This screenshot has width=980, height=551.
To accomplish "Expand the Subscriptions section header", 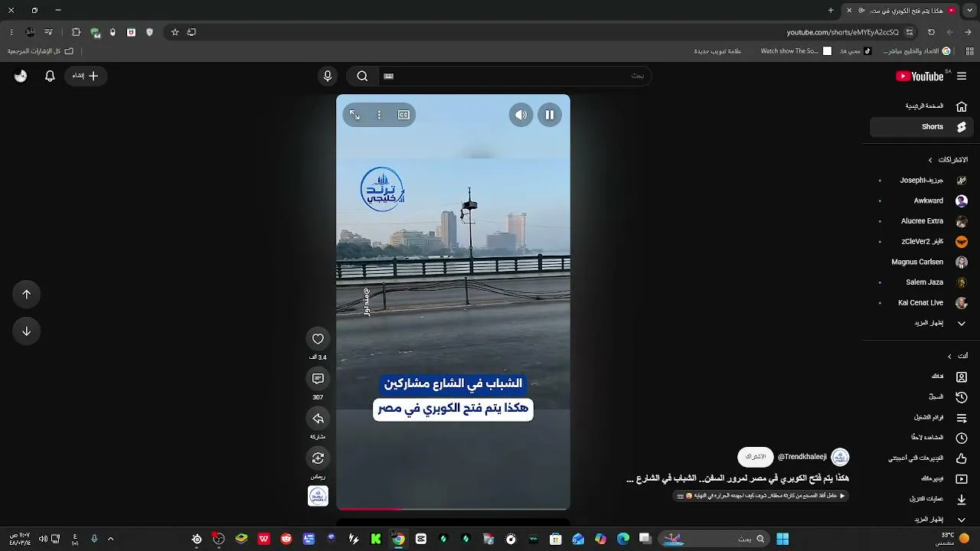I will [948, 160].
